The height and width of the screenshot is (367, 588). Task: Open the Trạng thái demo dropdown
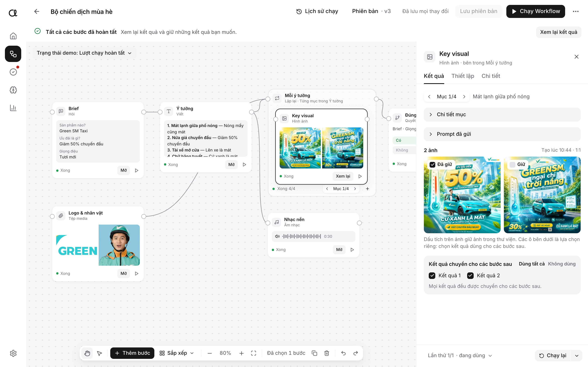point(84,53)
